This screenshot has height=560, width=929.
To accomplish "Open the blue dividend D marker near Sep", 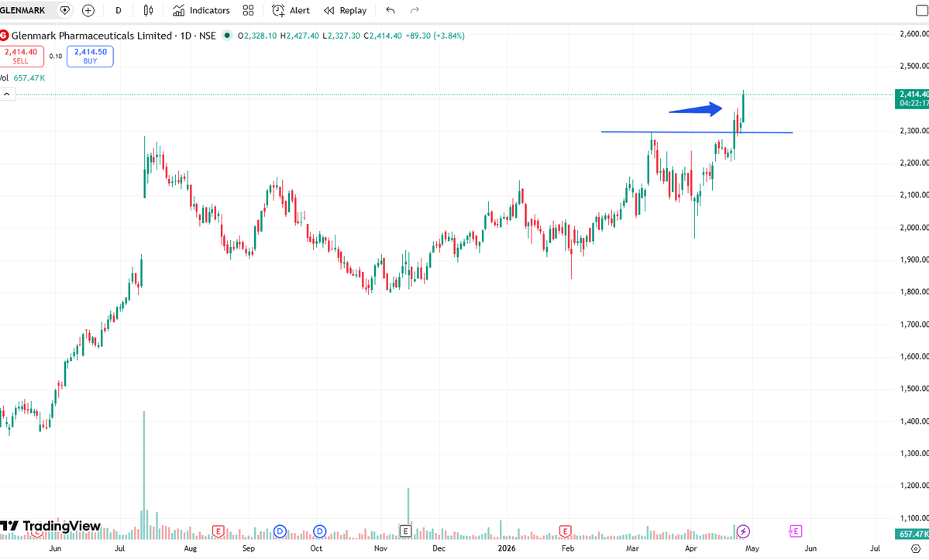I will 280,531.
